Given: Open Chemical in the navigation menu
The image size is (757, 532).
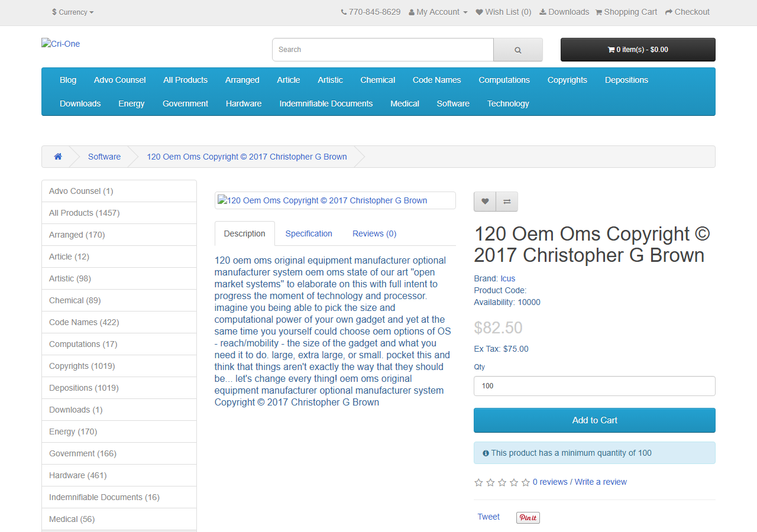Looking at the screenshot, I should tap(378, 80).
